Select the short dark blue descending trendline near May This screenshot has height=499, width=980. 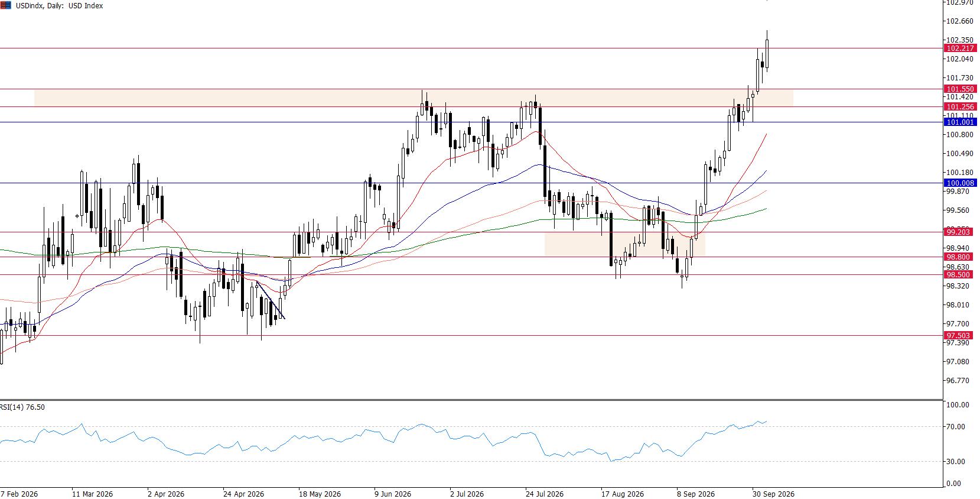[271, 301]
